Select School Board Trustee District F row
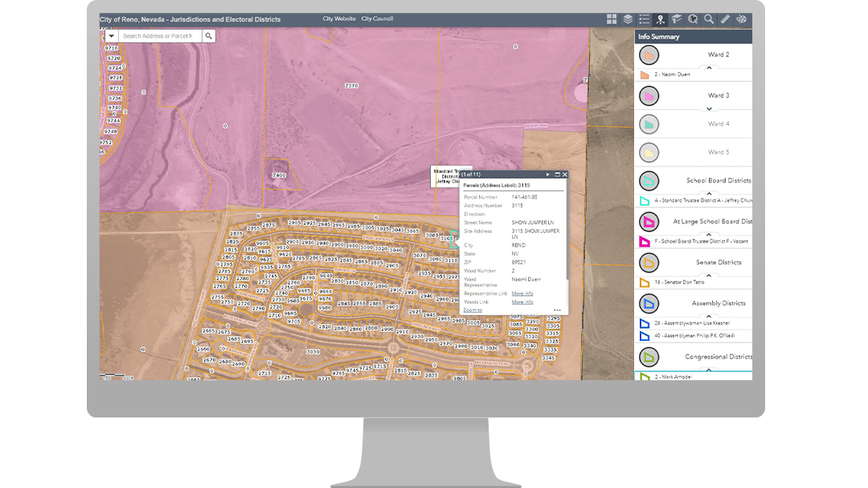 (x=694, y=241)
